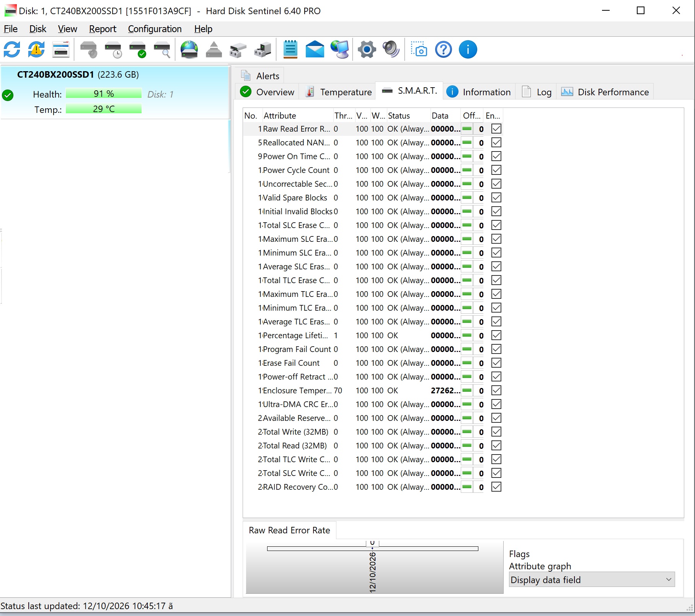The height and width of the screenshot is (616, 695).
Task: Click the eject drive toolbar icon
Action: click(214, 50)
